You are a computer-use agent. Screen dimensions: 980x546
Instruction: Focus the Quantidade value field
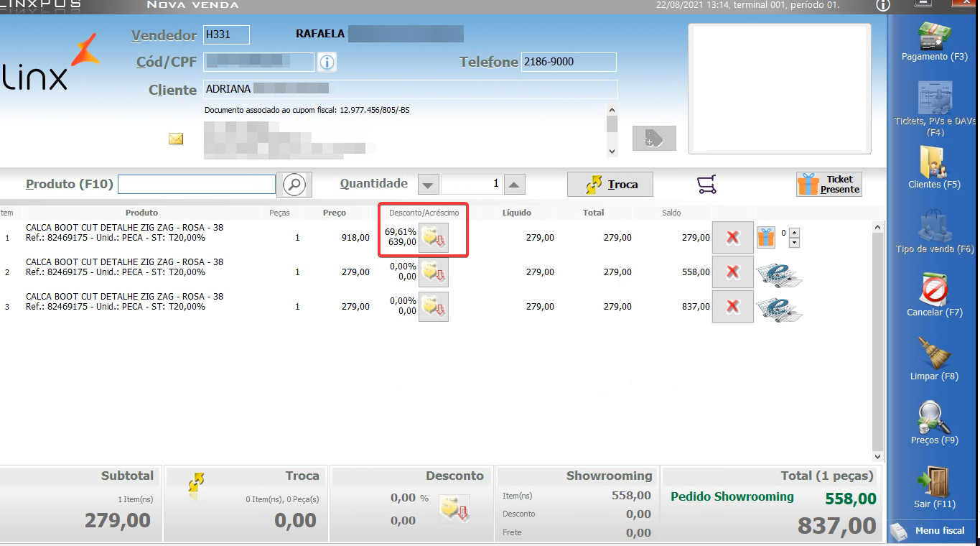[x=471, y=185]
